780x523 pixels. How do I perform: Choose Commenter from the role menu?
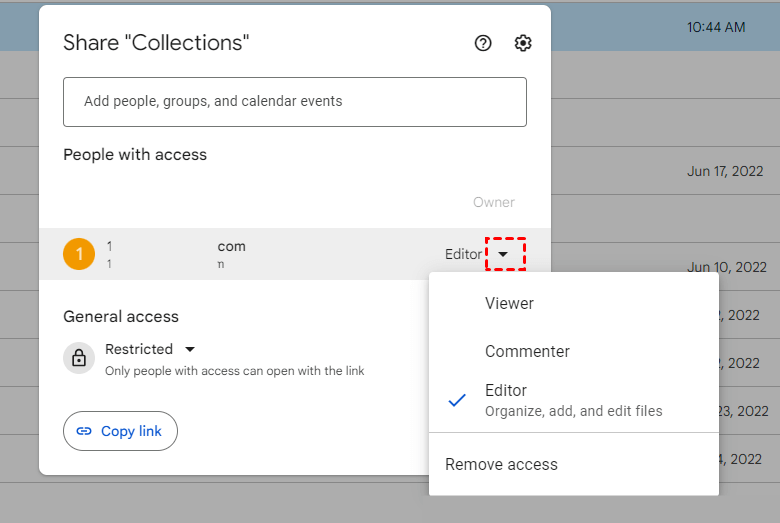(527, 351)
